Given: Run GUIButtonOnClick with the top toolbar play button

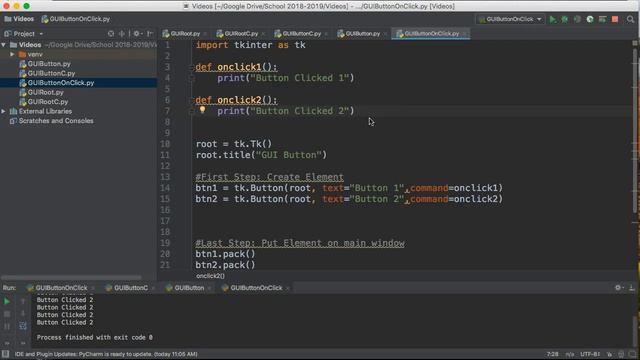Looking at the screenshot, I should click(553, 19).
